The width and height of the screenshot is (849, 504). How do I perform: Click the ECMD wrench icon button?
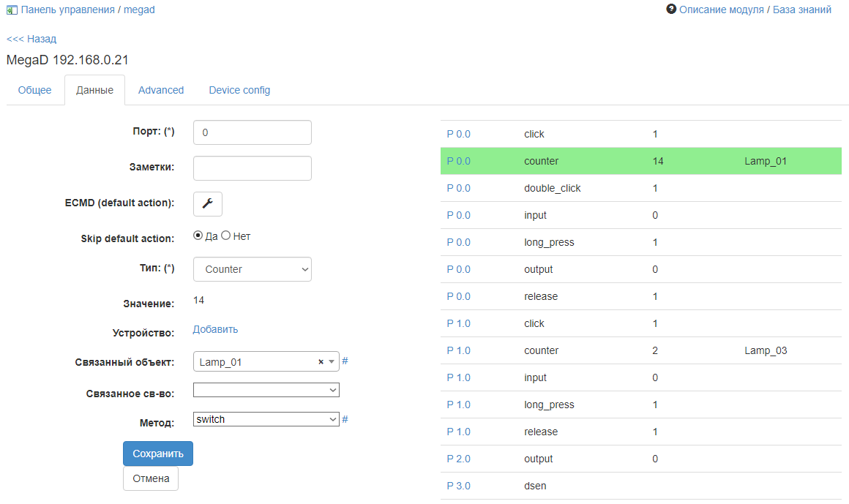(207, 204)
